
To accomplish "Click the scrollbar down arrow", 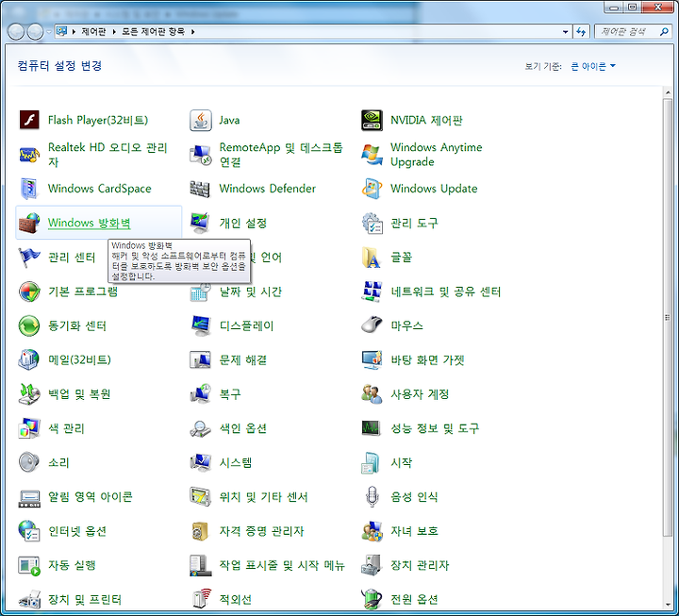I will click(x=668, y=604).
